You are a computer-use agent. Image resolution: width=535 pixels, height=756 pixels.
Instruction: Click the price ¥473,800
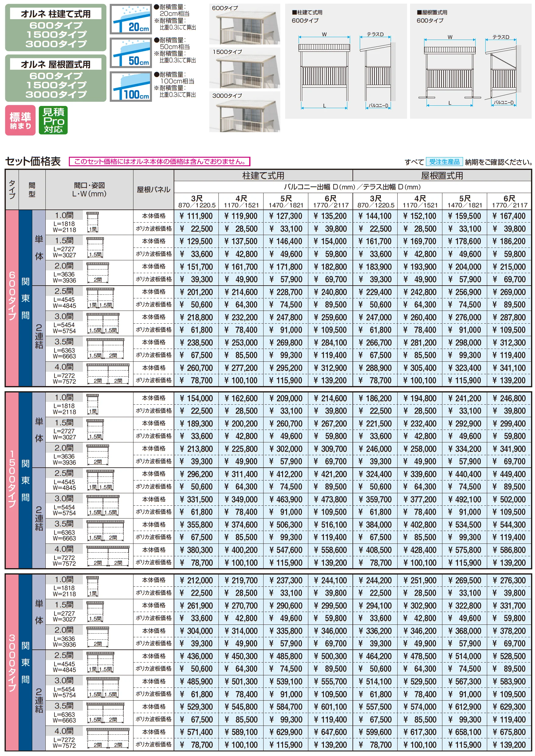(330, 500)
